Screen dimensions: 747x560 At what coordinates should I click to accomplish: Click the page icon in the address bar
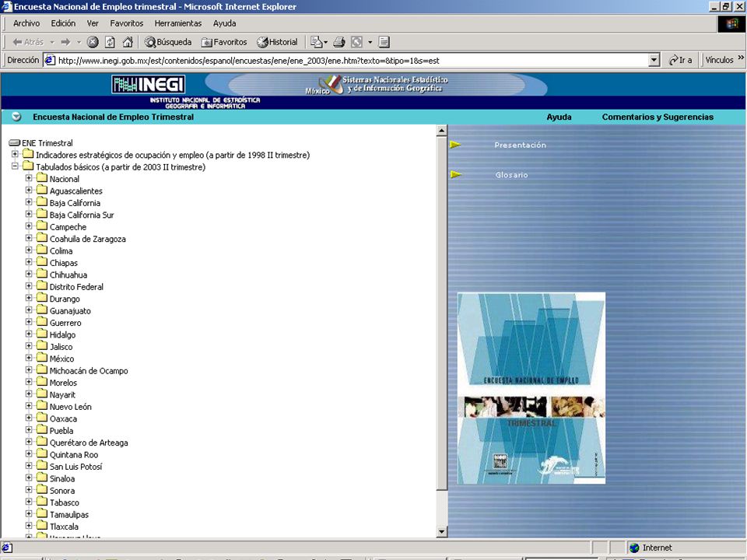click(x=50, y=60)
